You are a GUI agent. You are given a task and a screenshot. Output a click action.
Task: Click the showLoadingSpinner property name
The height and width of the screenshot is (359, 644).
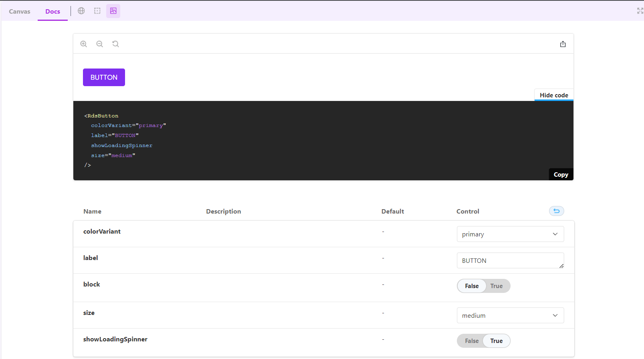115,339
